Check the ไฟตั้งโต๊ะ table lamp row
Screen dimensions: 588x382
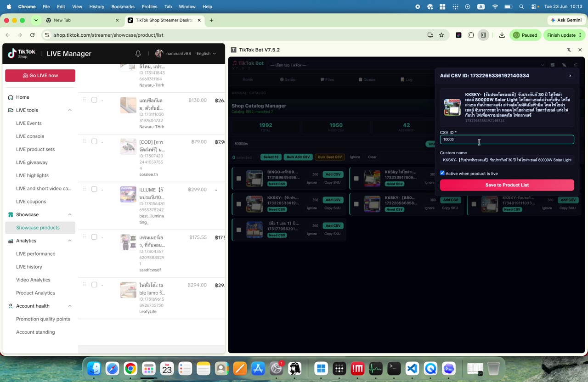pos(94,285)
